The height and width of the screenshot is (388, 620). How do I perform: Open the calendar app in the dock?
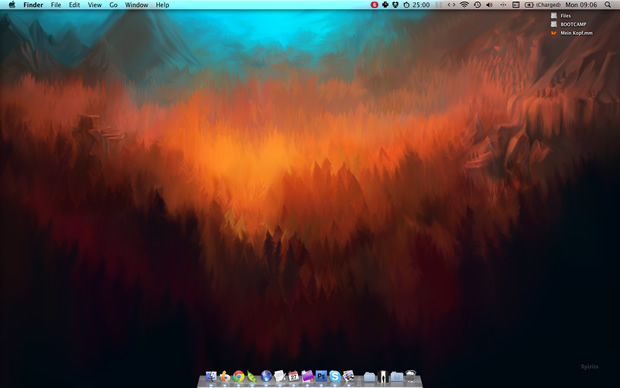[293, 376]
